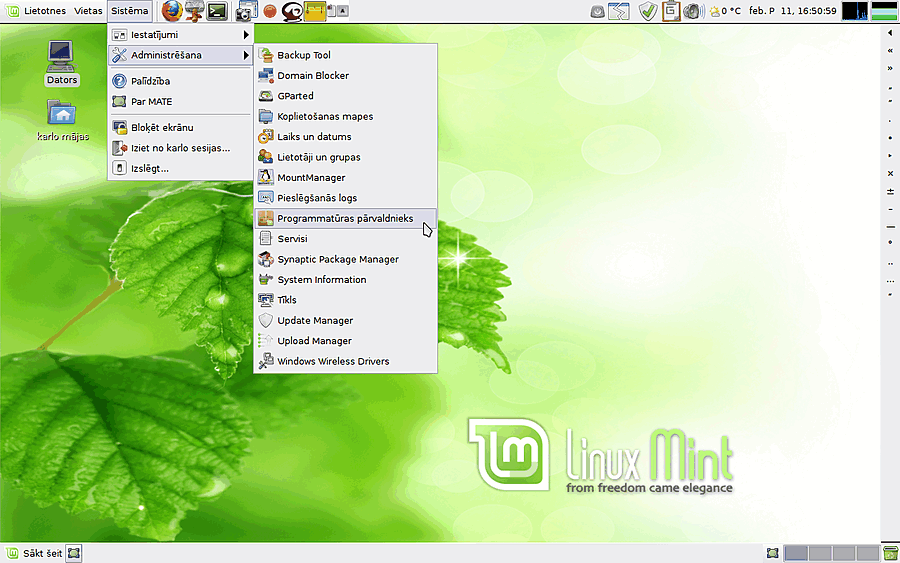Viewport: 900px width, 563px height.
Task: Launch Firefox from the top panel
Action: pos(172,11)
